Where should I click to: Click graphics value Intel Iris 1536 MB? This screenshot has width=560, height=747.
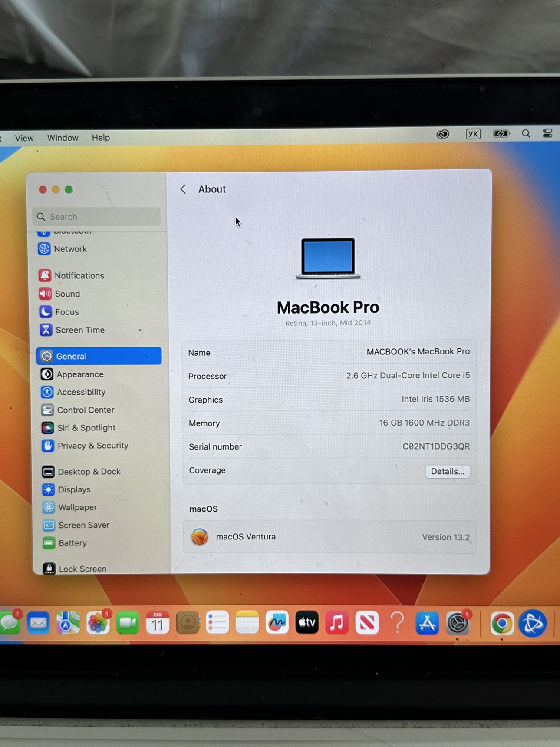pyautogui.click(x=435, y=399)
